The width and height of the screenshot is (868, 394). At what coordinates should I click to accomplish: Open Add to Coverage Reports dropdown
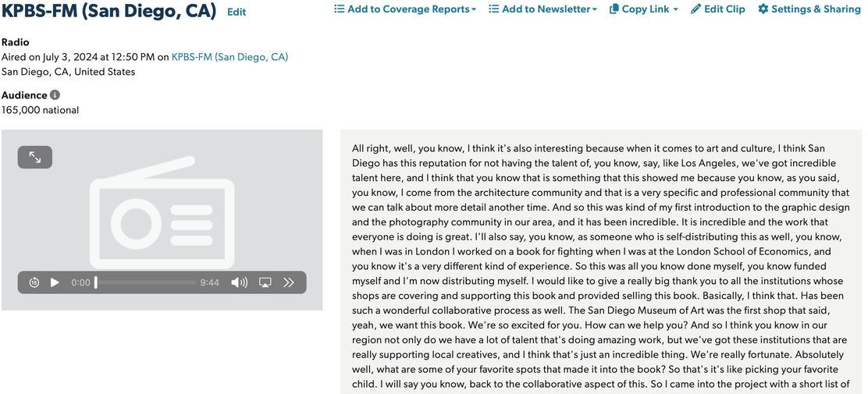pyautogui.click(x=405, y=9)
